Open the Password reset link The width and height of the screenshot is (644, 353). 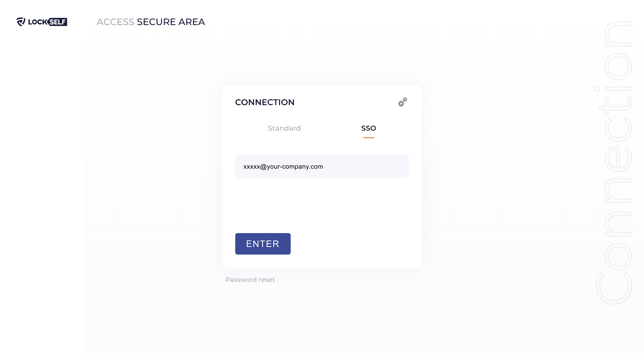250,279
